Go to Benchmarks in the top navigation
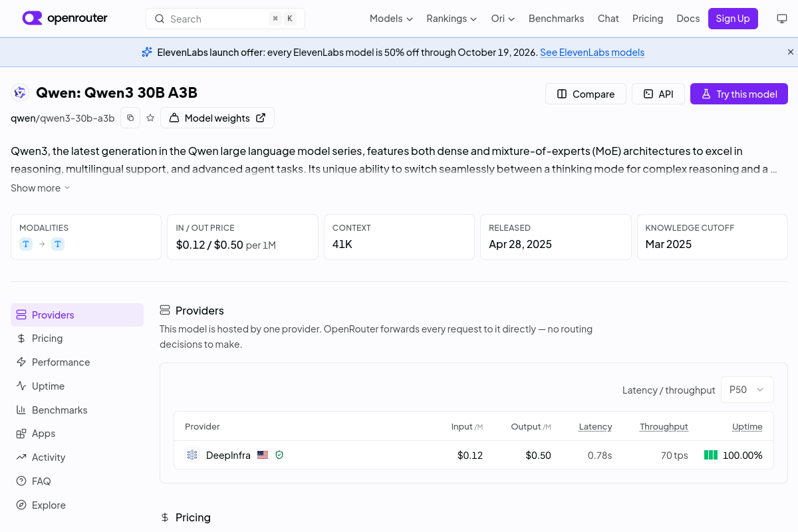Screen dimensions: 798x532 pos(556,19)
